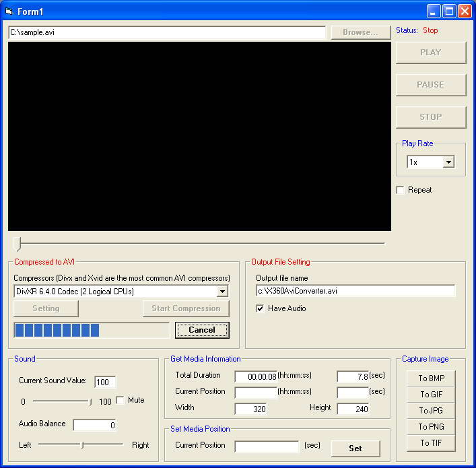The width and height of the screenshot is (476, 468).
Task: Capture the frame with To GIF
Action: (431, 395)
